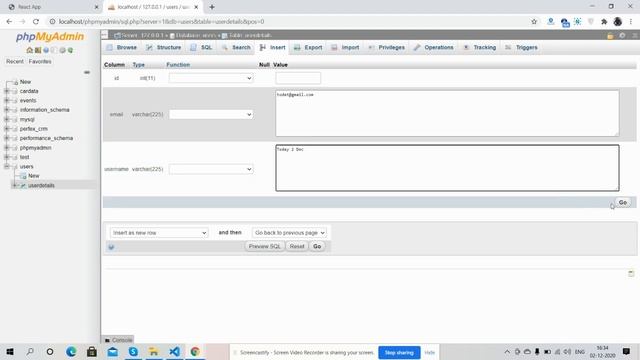Expand the mysql database node

tap(7, 119)
